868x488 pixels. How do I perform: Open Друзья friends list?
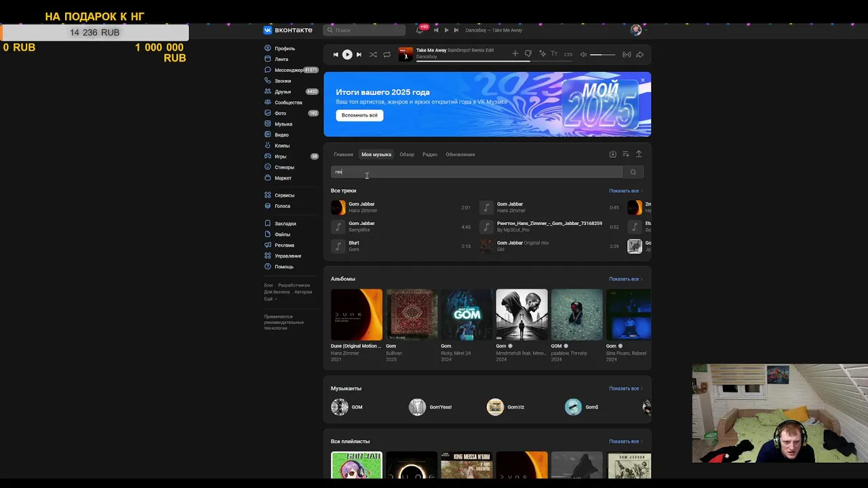pos(283,92)
